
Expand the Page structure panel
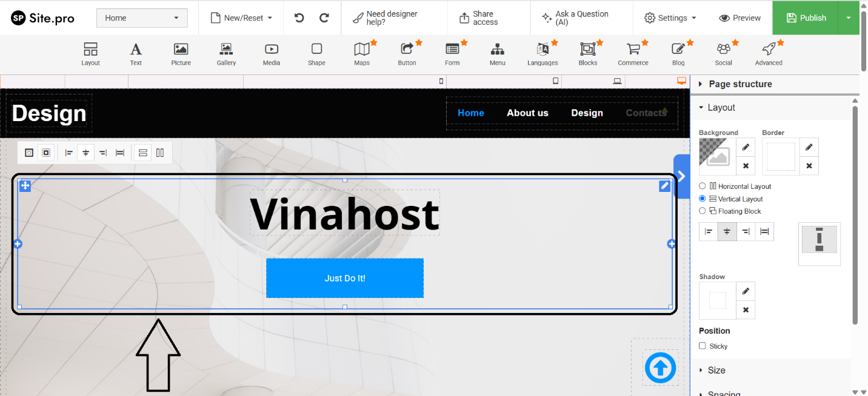tap(740, 84)
